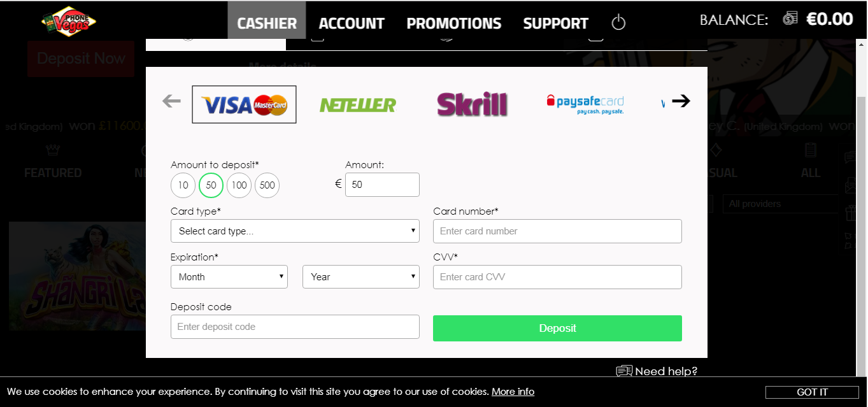Screen dimensions: 868x407
Task: Choose the 100 deposit amount option
Action: 239,185
